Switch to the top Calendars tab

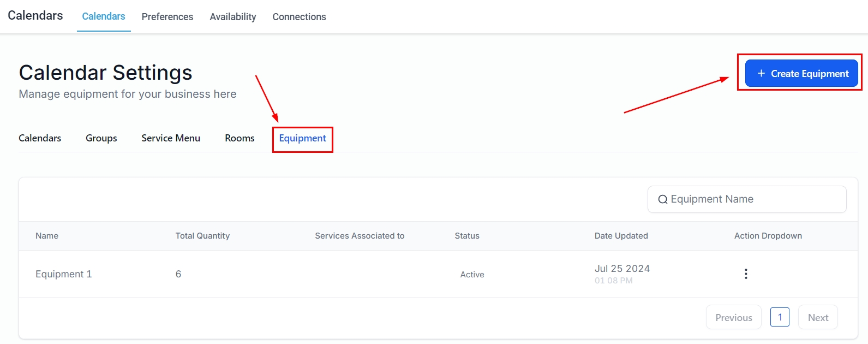(x=104, y=16)
